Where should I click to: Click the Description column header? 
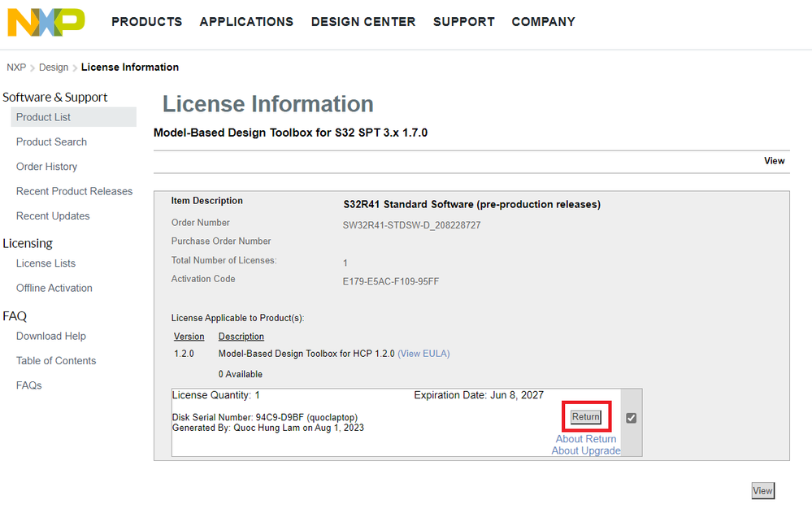(x=241, y=337)
